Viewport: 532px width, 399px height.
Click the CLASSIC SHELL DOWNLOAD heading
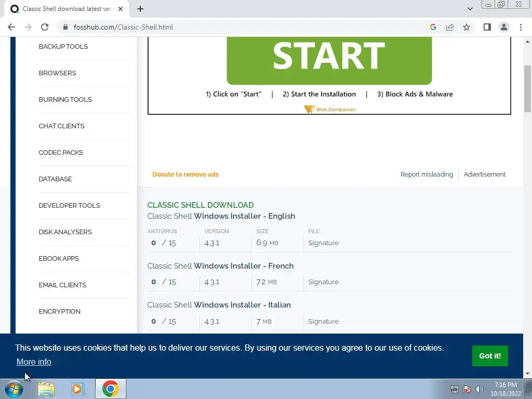(200, 205)
